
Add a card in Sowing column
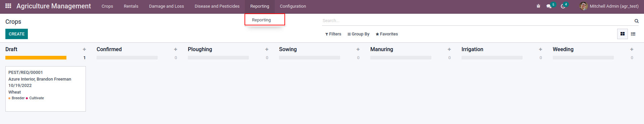click(358, 49)
